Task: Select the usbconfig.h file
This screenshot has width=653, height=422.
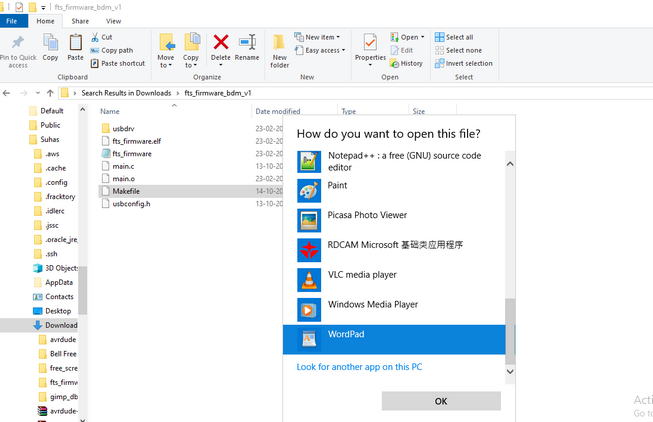Action: pos(131,203)
